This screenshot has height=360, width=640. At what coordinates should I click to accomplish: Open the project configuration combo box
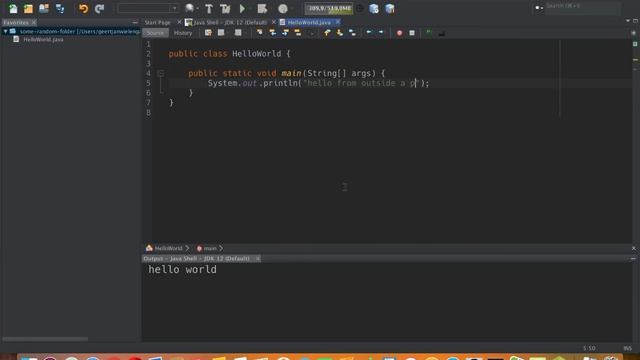click(x=148, y=8)
